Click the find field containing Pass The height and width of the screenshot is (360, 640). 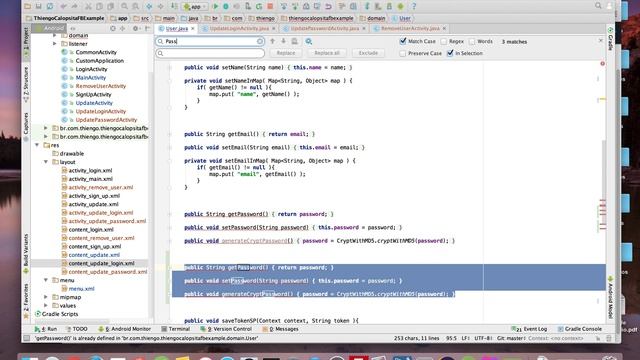pos(210,41)
